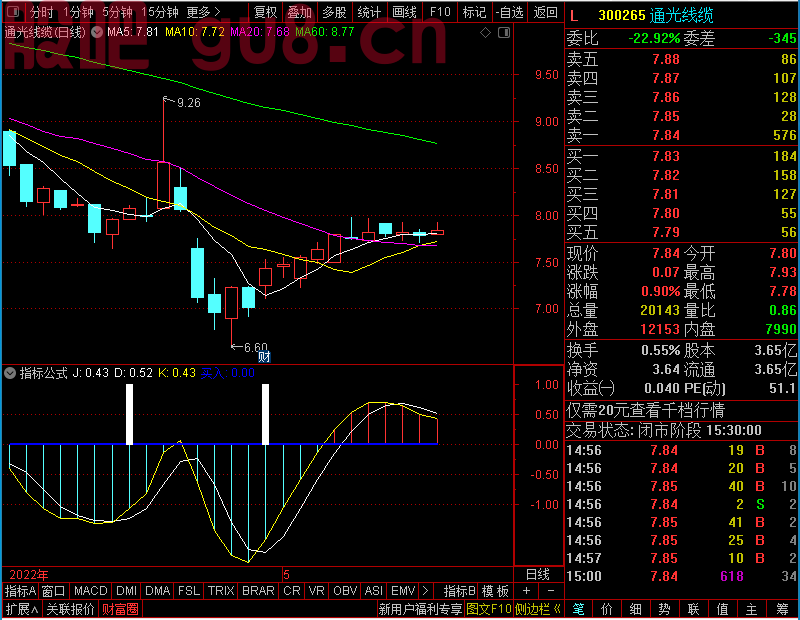This screenshot has width=800, height=620.
Task: Click the L icon beside stock code 300265
Action: tap(574, 16)
